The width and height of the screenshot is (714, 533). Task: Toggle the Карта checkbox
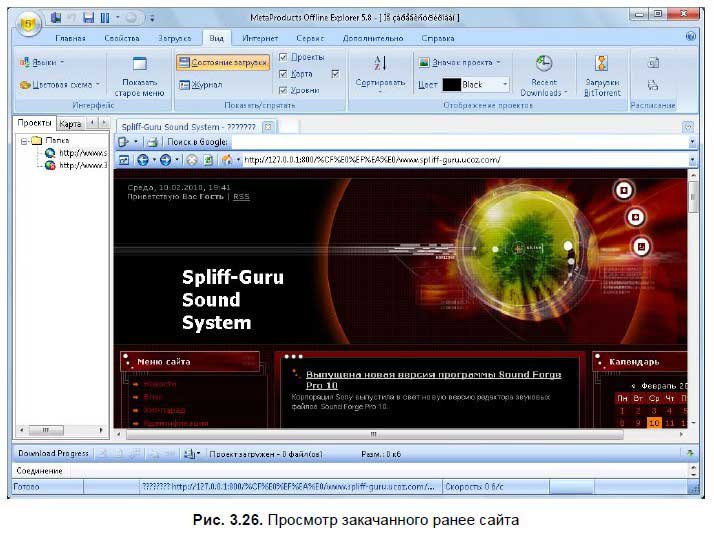[283, 74]
